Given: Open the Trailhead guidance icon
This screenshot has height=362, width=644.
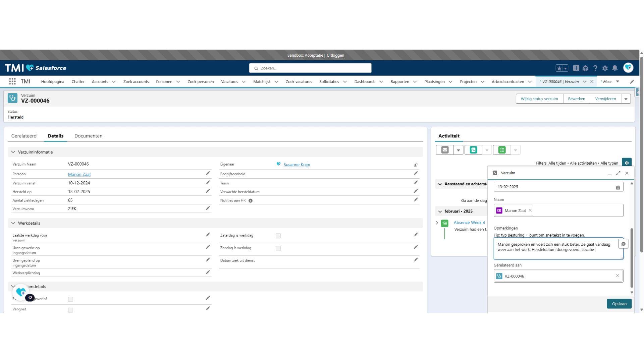Looking at the screenshot, I should coord(586,68).
